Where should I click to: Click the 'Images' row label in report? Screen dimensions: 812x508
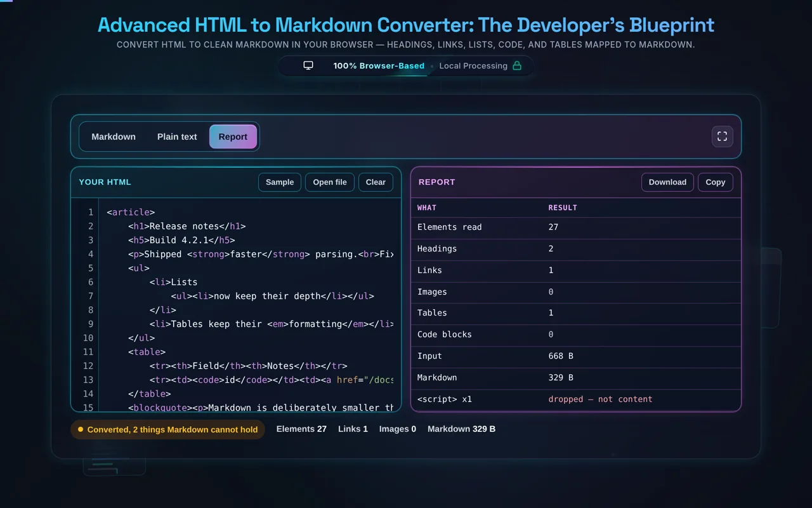[x=432, y=292]
